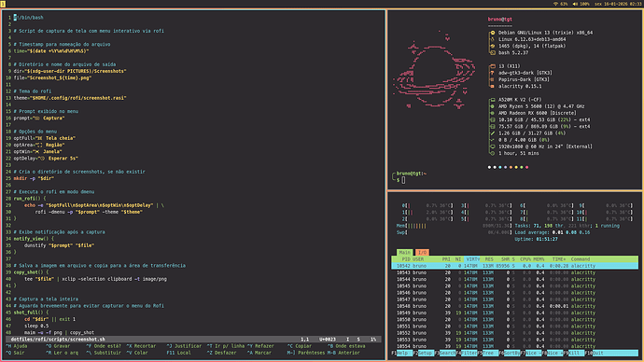Sort htop by the TIME+ column header
Viewport: 644px width, 362px height.
559,259
